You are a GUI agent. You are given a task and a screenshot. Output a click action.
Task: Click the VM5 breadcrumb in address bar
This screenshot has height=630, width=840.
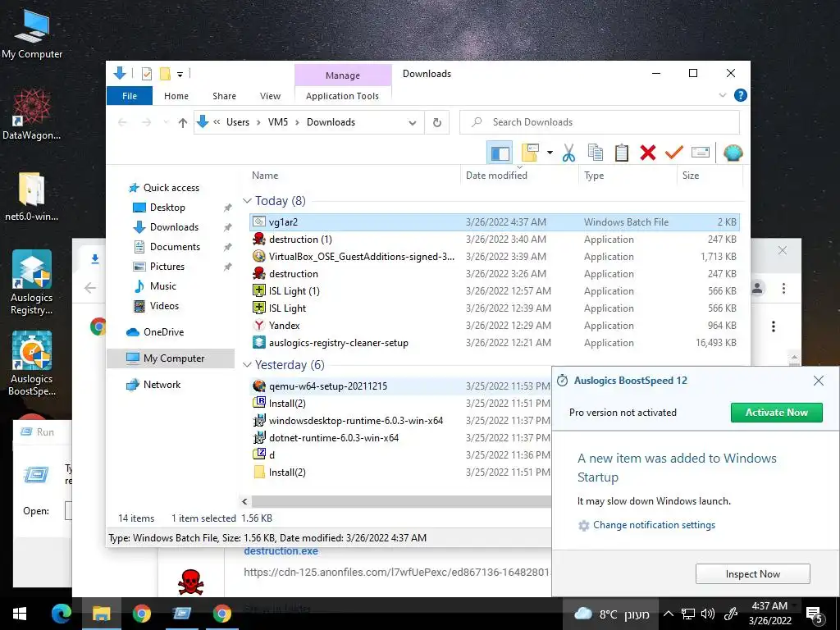coord(278,122)
